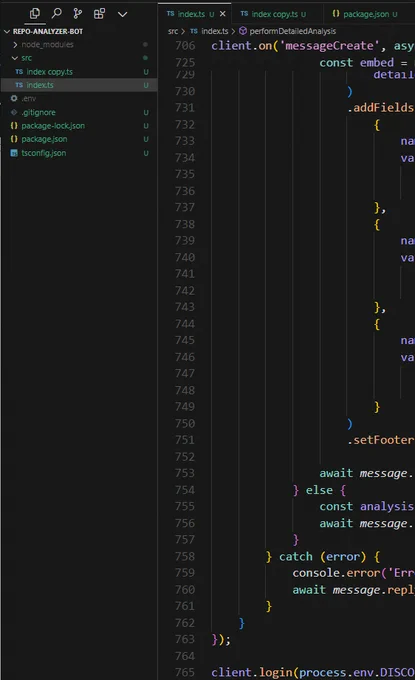415x680 pixels.
Task: Click line number 765 in gutter
Action: 185,673
